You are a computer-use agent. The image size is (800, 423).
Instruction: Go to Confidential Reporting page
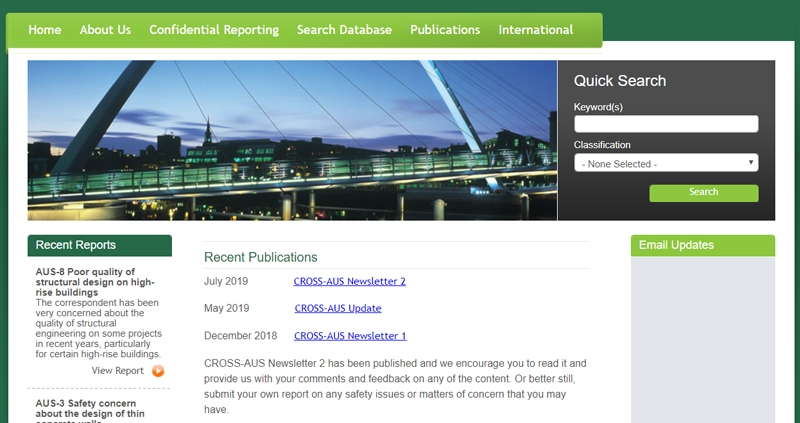coord(214,30)
